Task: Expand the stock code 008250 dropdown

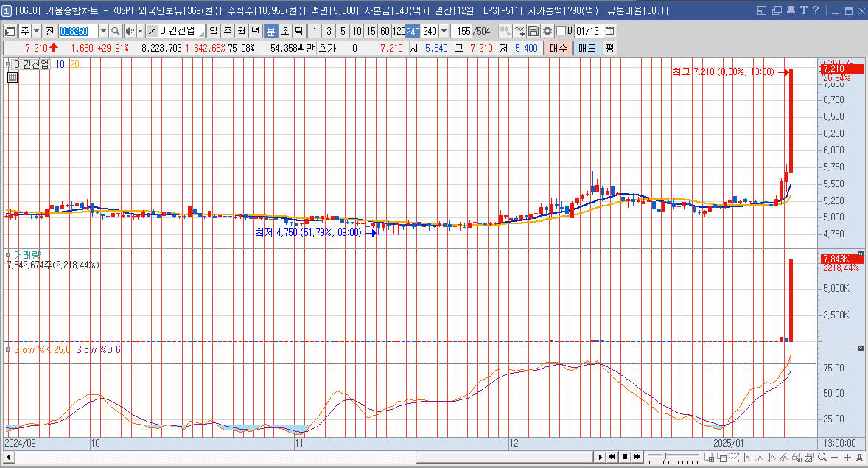Action: tap(103, 31)
